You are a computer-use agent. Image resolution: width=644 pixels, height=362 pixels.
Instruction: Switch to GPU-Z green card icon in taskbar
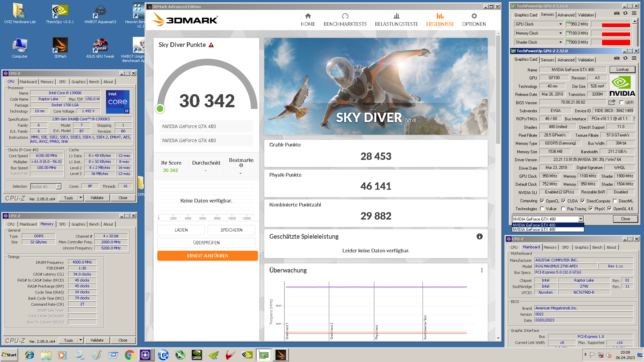264,355
